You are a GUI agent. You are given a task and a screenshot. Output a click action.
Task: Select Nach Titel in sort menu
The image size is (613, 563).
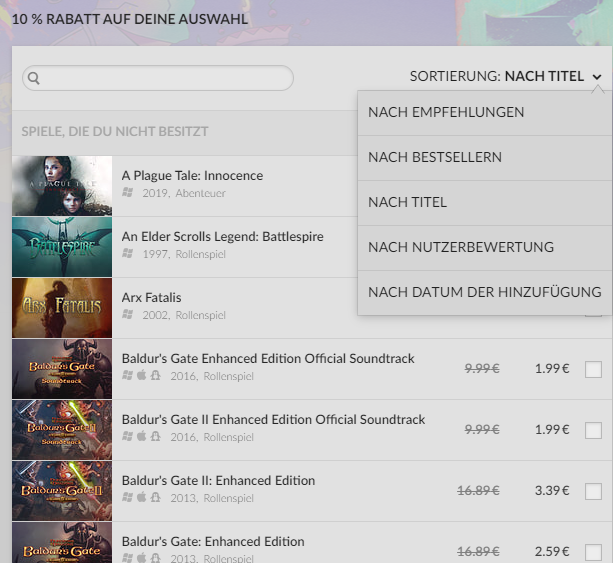tap(485, 203)
